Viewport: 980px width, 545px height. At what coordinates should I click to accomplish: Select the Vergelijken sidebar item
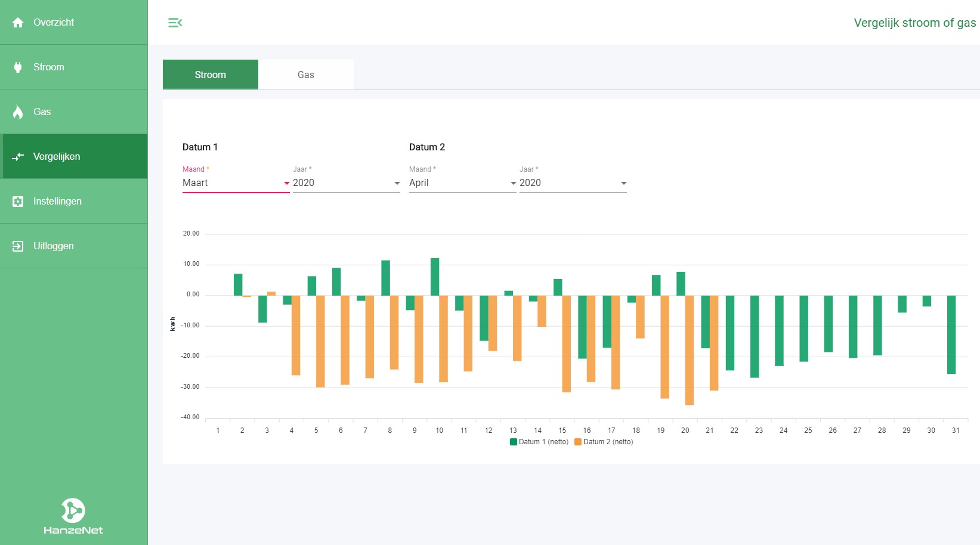74,156
